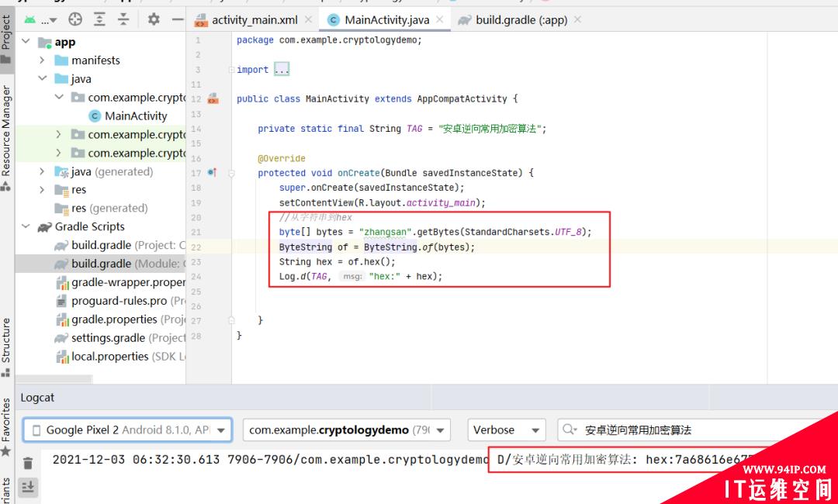Open the com.example.cryptologydemo process dropdown

(346, 430)
